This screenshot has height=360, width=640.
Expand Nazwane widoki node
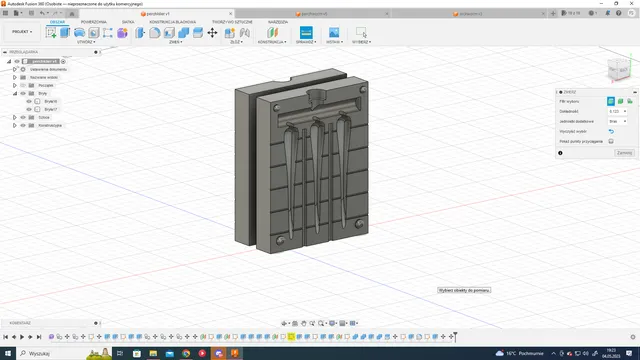(15, 77)
